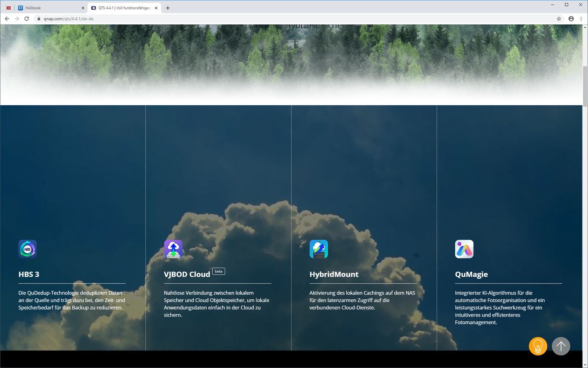Click the QuMagie description paragraph
The height and width of the screenshot is (368, 588).
point(500,307)
